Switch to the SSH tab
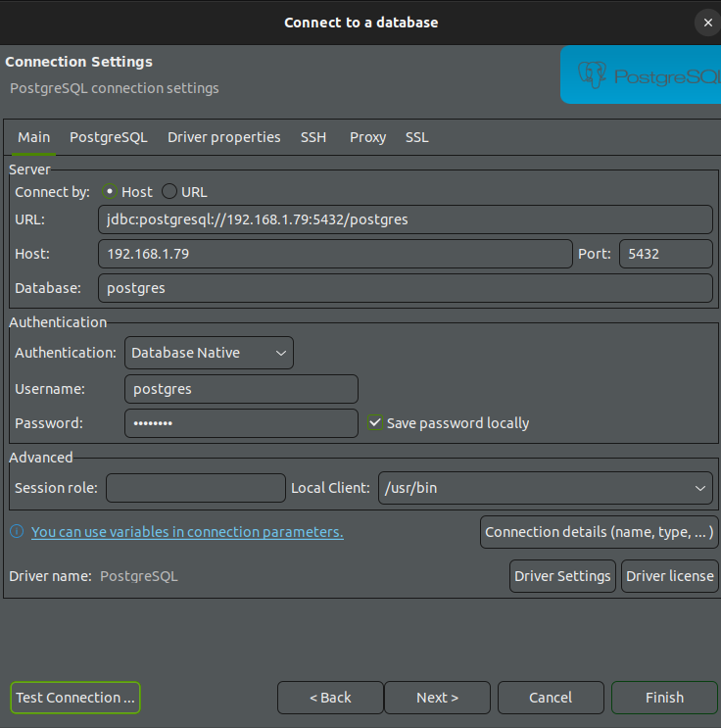 [x=313, y=137]
